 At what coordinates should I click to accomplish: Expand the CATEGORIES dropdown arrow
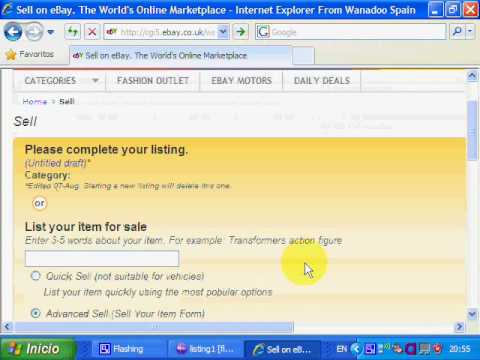(x=95, y=81)
